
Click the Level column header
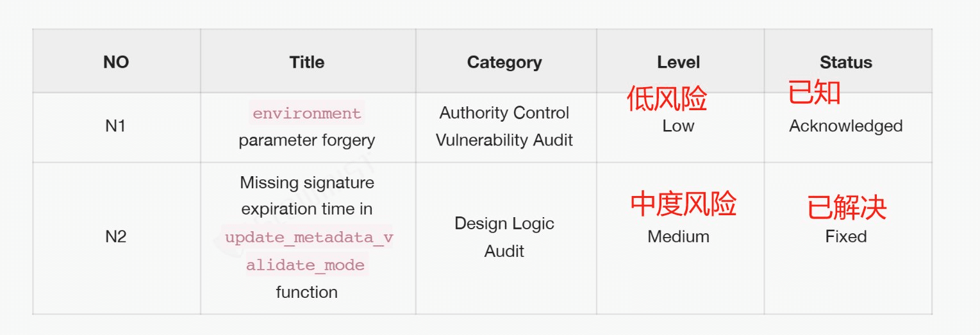679,62
